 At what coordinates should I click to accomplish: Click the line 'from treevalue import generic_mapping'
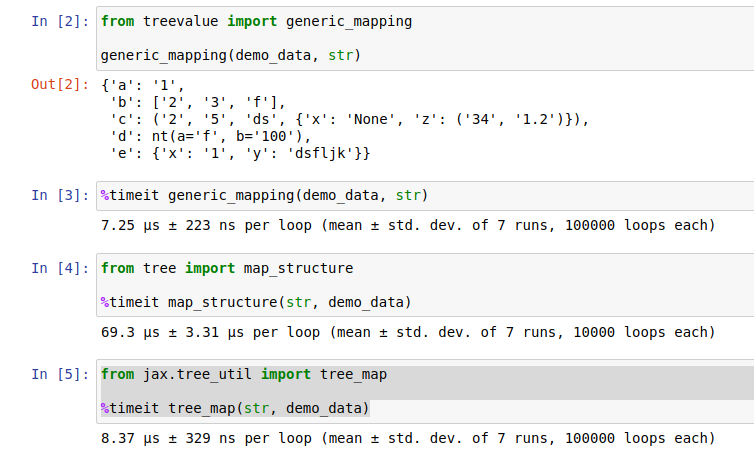256,22
